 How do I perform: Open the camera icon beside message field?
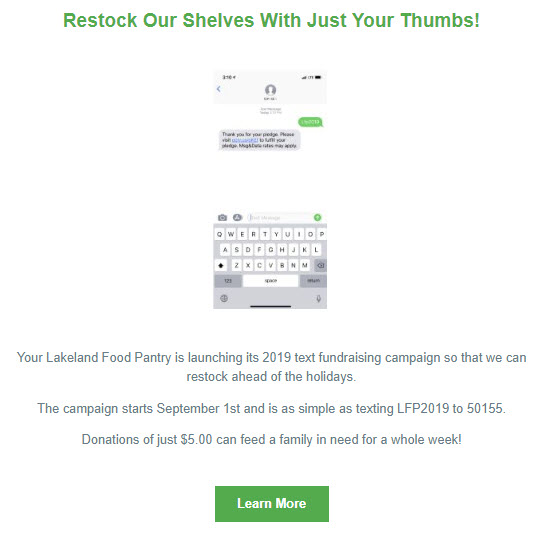(223, 217)
